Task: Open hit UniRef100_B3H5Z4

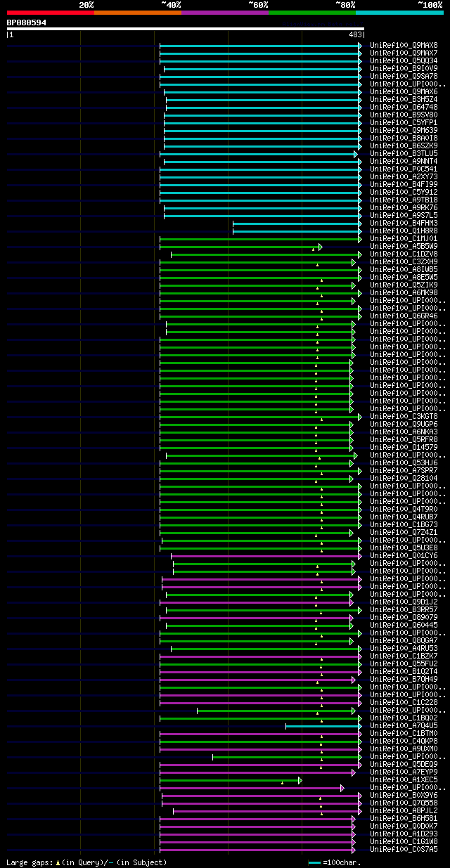Action: coord(405,100)
